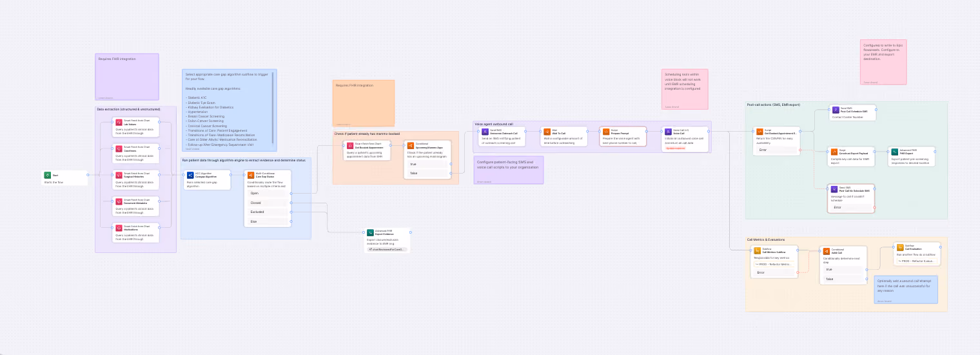Select 'Voice agent outbound call' group title

(x=494, y=123)
